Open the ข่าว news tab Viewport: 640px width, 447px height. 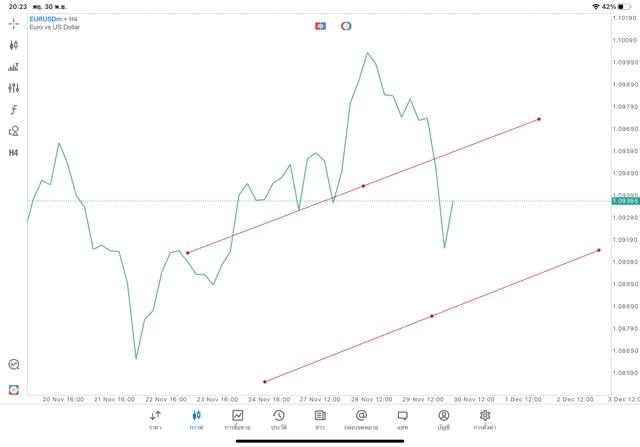pyautogui.click(x=320, y=419)
